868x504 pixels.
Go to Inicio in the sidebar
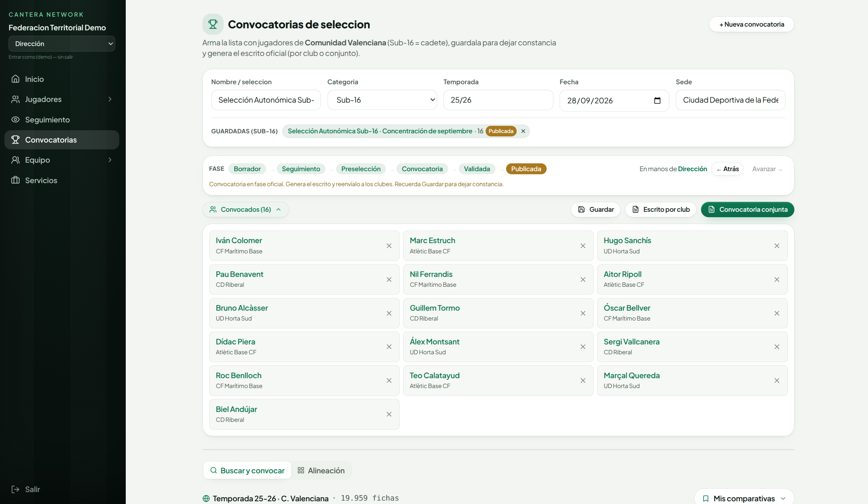[62, 79]
